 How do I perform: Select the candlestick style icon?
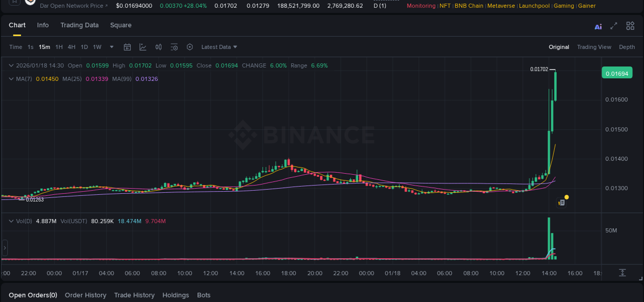point(158,47)
